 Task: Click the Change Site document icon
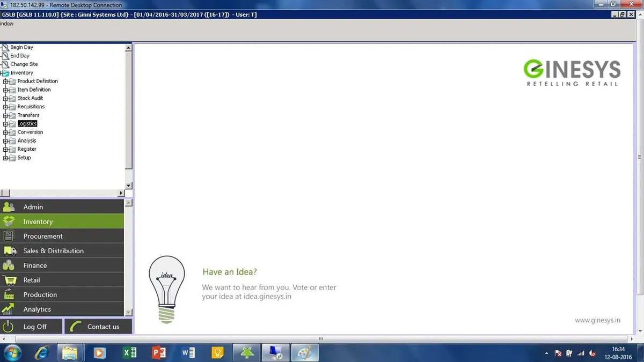[x=5, y=64]
